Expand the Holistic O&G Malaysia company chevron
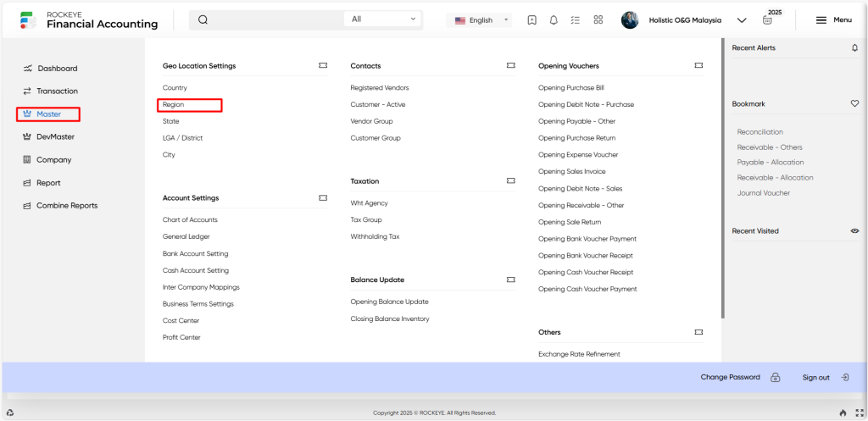Image resolution: width=868 pixels, height=421 pixels. (x=742, y=20)
